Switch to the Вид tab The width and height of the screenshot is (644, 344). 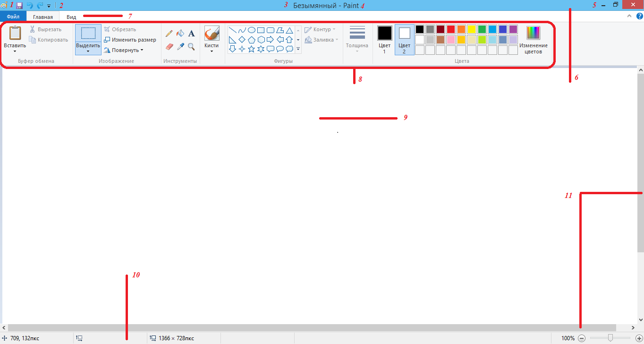(71, 17)
